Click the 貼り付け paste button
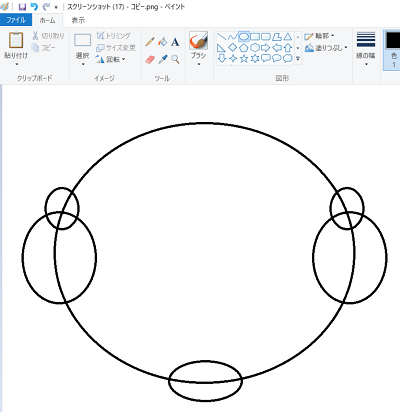Image resolution: width=400 pixels, height=412 pixels. tap(16, 48)
